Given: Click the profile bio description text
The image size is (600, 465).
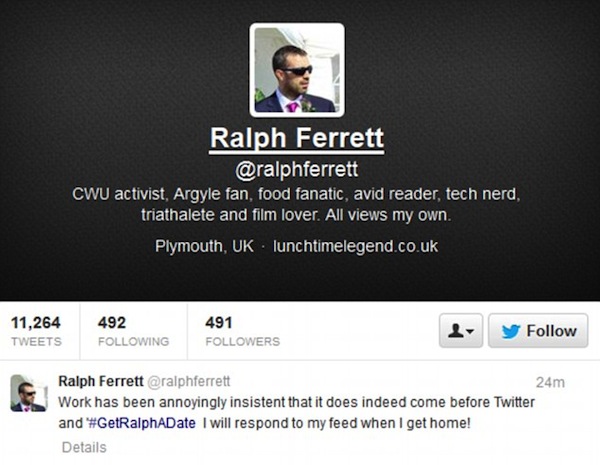Looking at the screenshot, I should click(296, 204).
